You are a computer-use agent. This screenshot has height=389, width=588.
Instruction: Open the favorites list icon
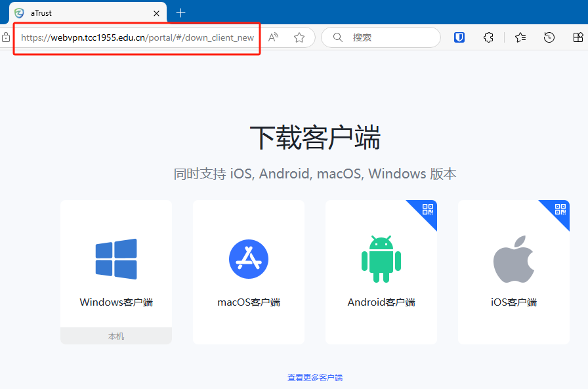[x=520, y=37]
